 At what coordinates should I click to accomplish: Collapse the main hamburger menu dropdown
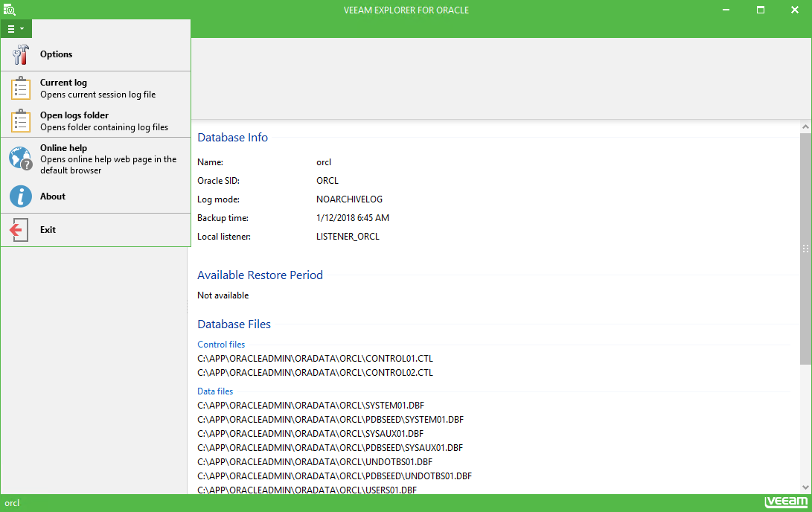click(x=16, y=29)
